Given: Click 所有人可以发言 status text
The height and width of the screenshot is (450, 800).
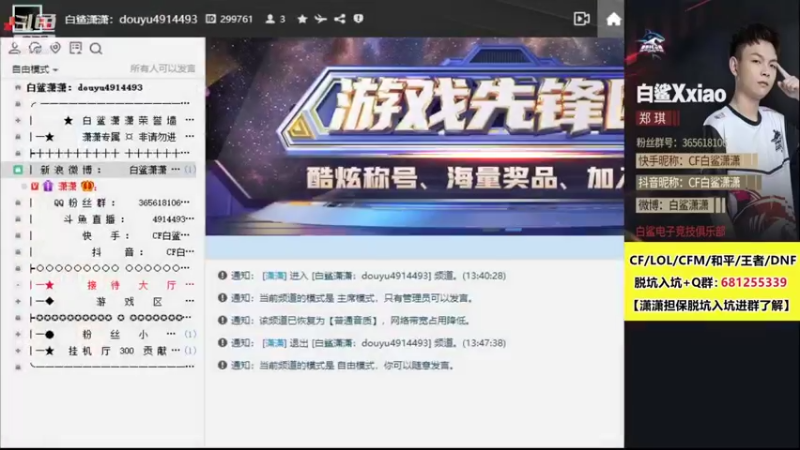Looking at the screenshot, I should point(163,68).
